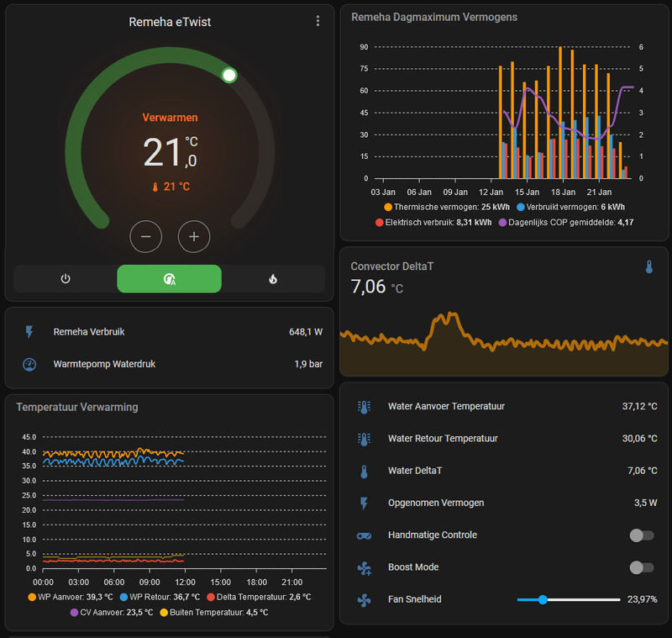672x638 pixels.
Task: Decrease target temperature with minus button
Action: click(145, 237)
